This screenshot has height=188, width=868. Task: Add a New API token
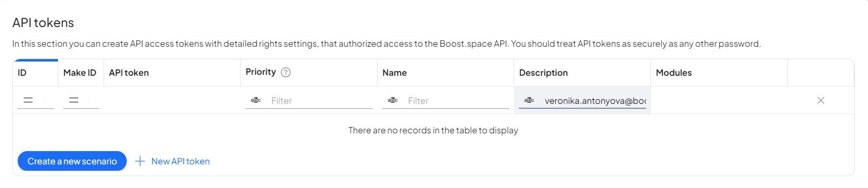pos(172,161)
